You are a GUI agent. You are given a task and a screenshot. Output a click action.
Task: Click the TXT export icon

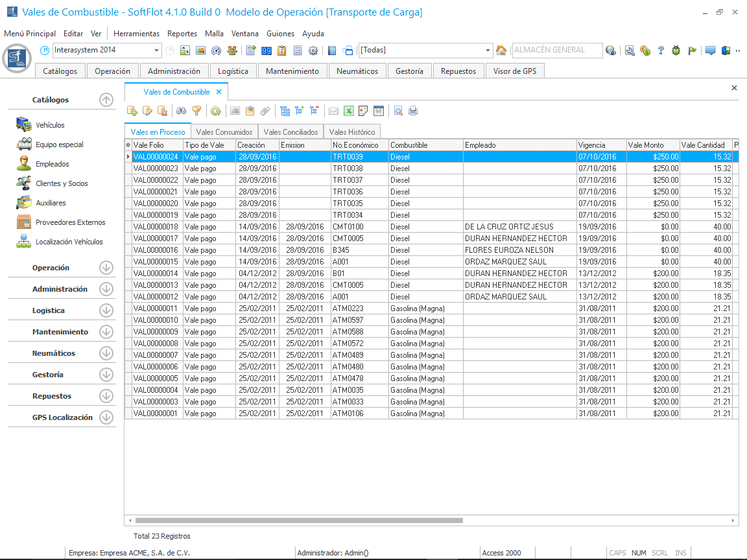click(379, 111)
